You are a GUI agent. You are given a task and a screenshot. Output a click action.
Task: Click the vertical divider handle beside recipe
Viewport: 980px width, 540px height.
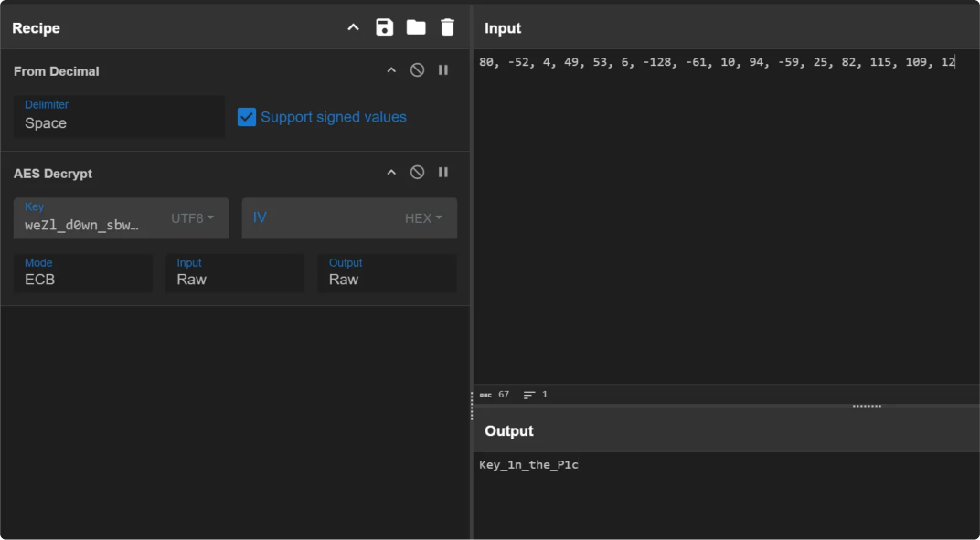coord(471,407)
